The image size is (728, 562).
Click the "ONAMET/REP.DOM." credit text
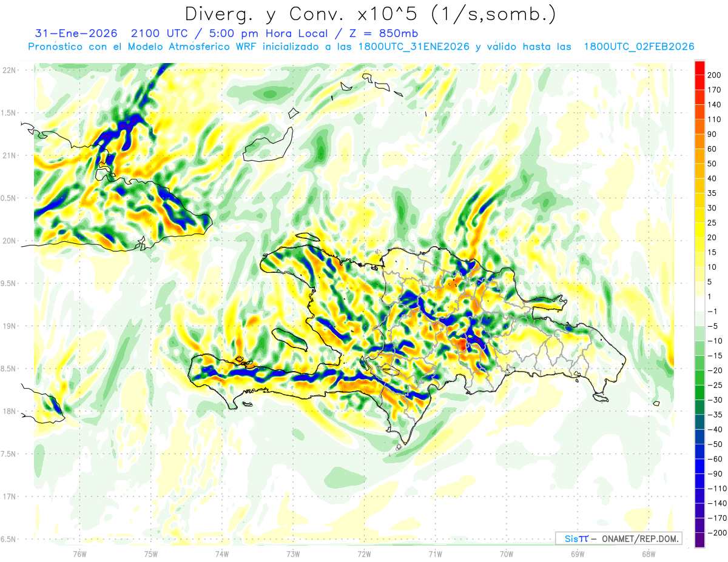639,538
